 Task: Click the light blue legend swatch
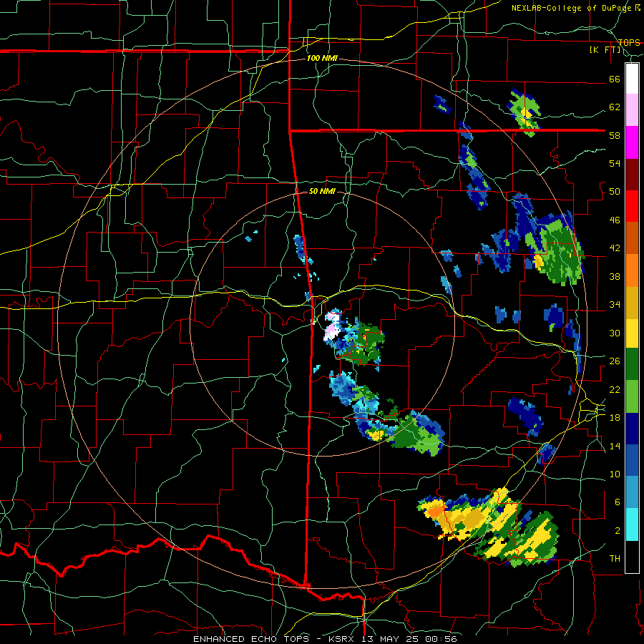click(632, 492)
